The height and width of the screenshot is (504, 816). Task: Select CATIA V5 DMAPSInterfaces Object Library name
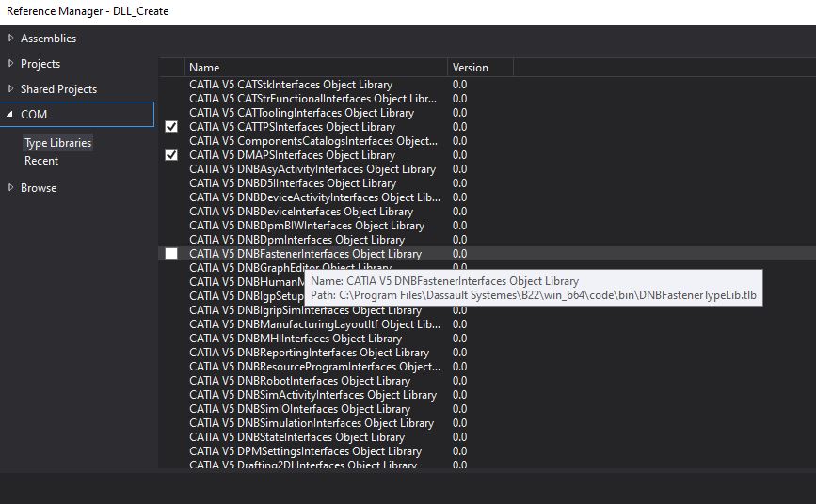point(293,155)
